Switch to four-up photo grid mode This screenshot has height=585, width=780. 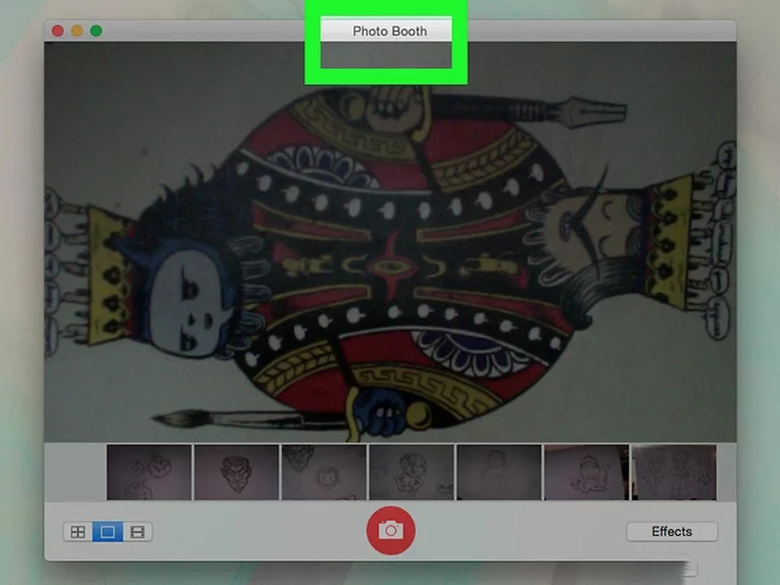pyautogui.click(x=77, y=532)
